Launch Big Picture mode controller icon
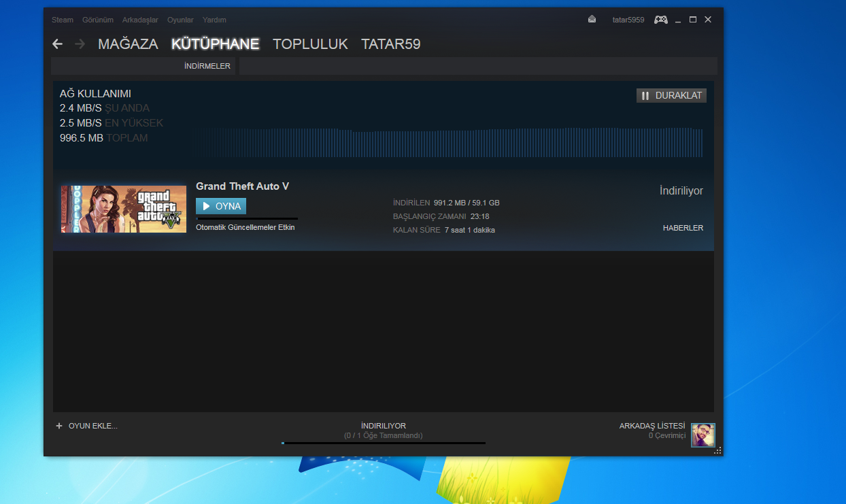The image size is (846, 504). [661, 20]
